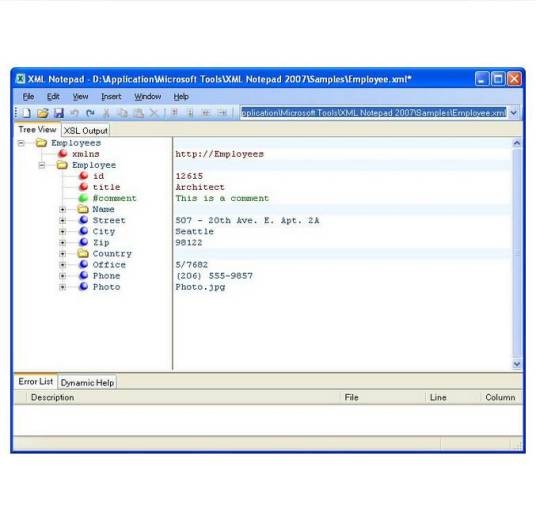Open the View menu
536x505 pixels.
(80, 97)
